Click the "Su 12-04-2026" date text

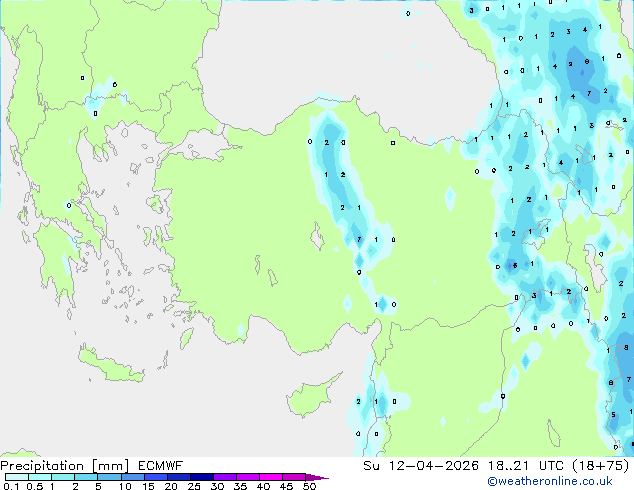(x=421, y=466)
